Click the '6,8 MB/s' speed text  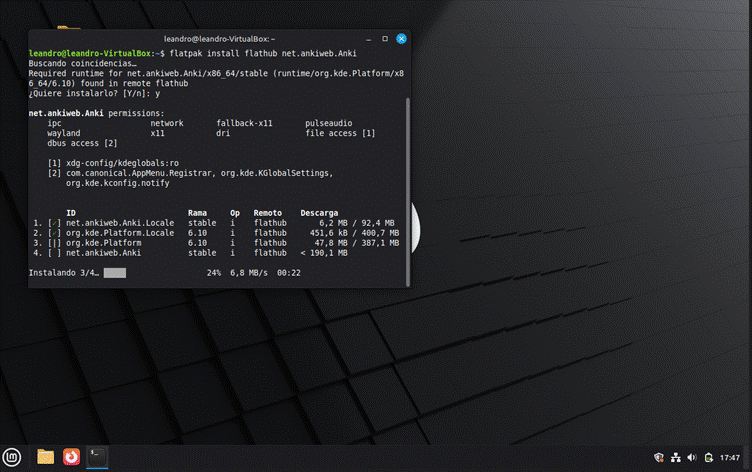[249, 273]
